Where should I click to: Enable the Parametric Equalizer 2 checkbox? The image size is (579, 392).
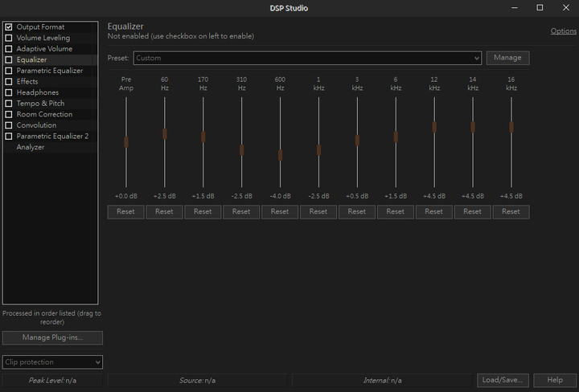point(9,136)
